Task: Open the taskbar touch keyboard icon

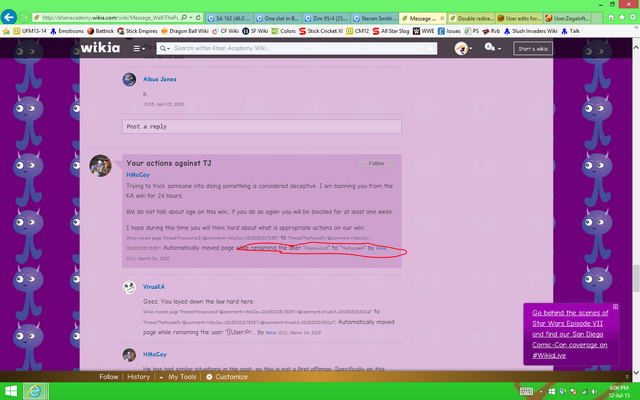Action: coord(527,391)
